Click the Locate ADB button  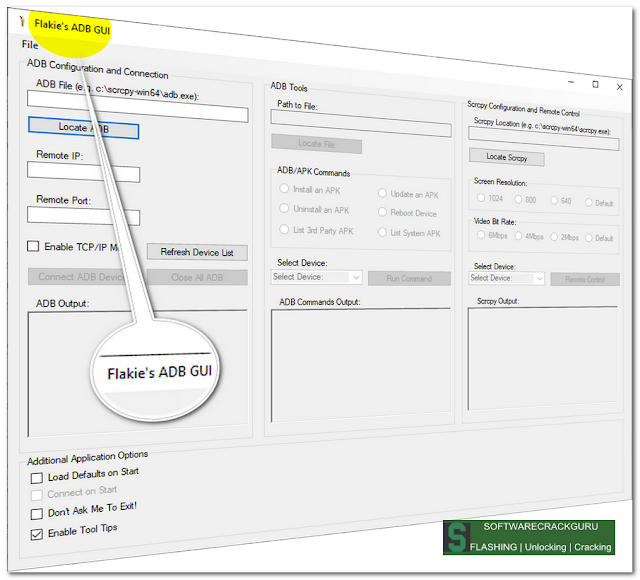(x=84, y=128)
